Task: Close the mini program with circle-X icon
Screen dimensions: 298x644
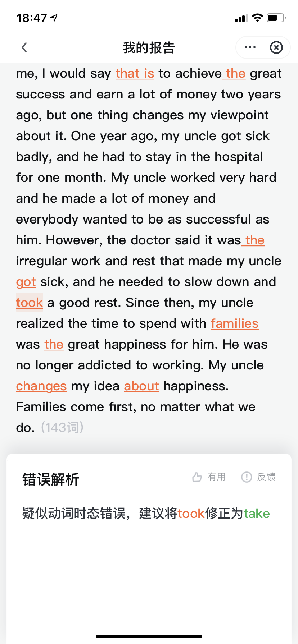Action: pyautogui.click(x=276, y=47)
